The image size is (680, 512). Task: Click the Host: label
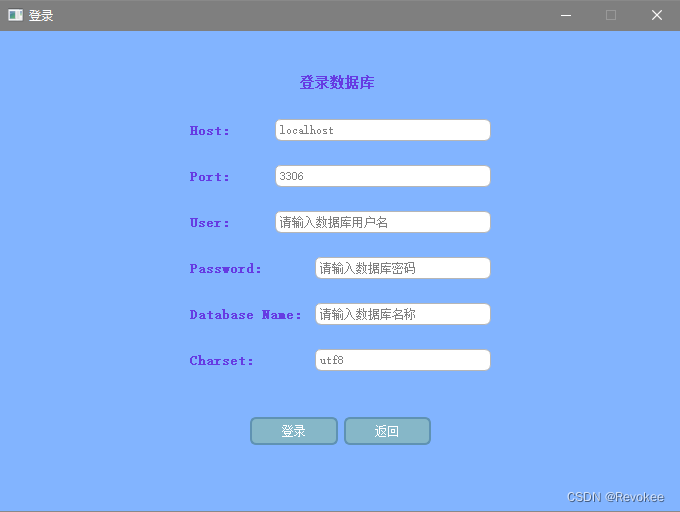tap(209, 131)
